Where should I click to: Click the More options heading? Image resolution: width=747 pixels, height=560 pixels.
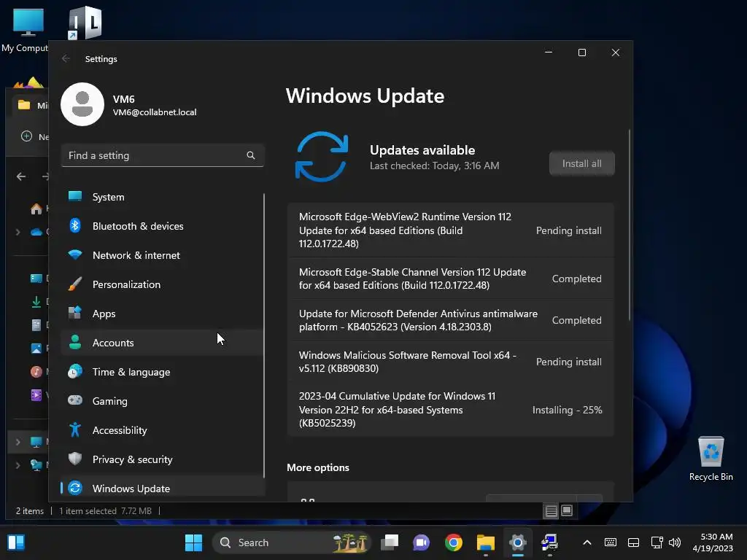coord(318,467)
